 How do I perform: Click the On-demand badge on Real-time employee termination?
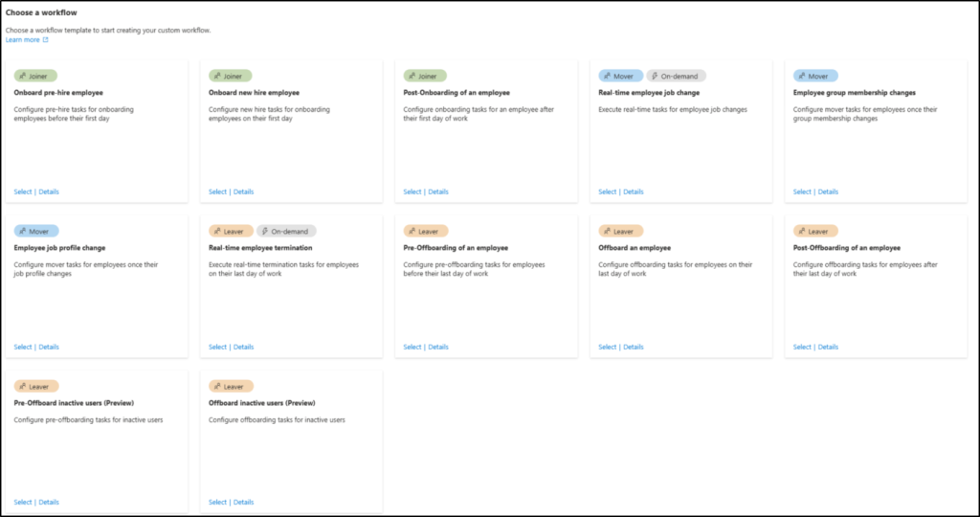[x=286, y=231]
